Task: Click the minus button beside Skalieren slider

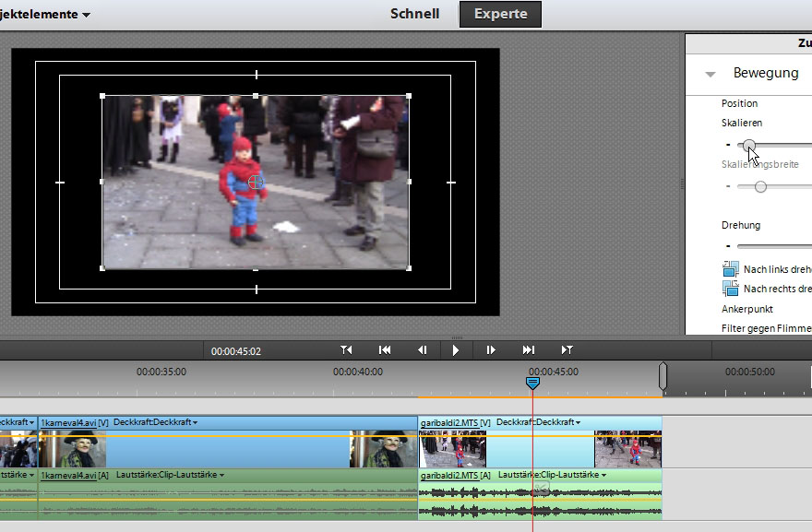Action: pos(728,145)
